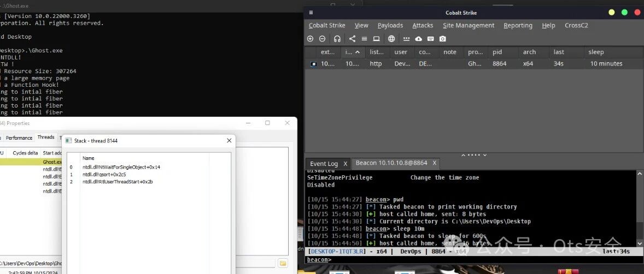Open the Payloads menu
This screenshot has height=274, width=644.
click(x=390, y=26)
